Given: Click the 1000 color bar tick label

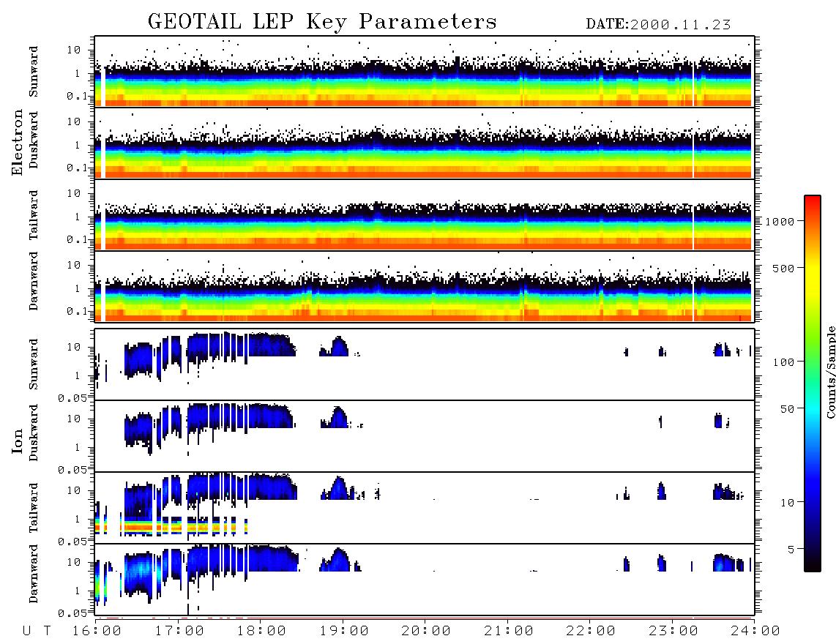Looking at the screenshot, I should [x=780, y=222].
